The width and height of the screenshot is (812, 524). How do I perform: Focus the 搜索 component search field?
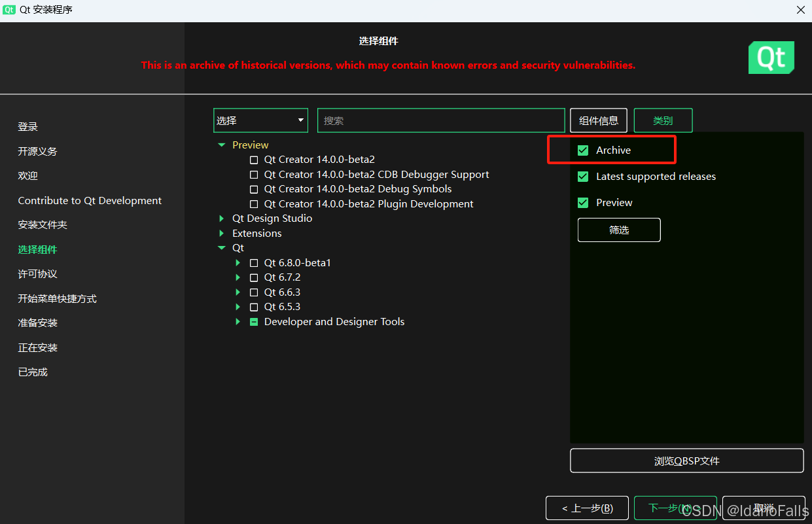pos(441,120)
